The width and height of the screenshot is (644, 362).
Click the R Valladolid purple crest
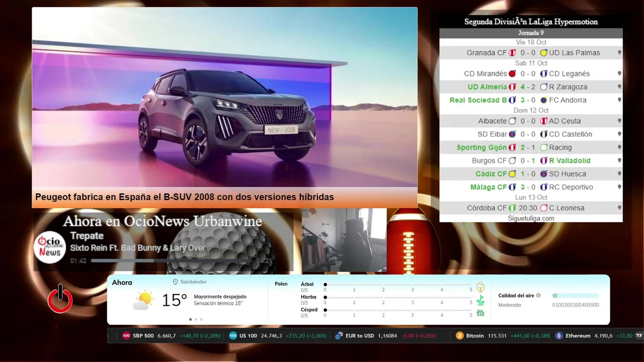(543, 161)
